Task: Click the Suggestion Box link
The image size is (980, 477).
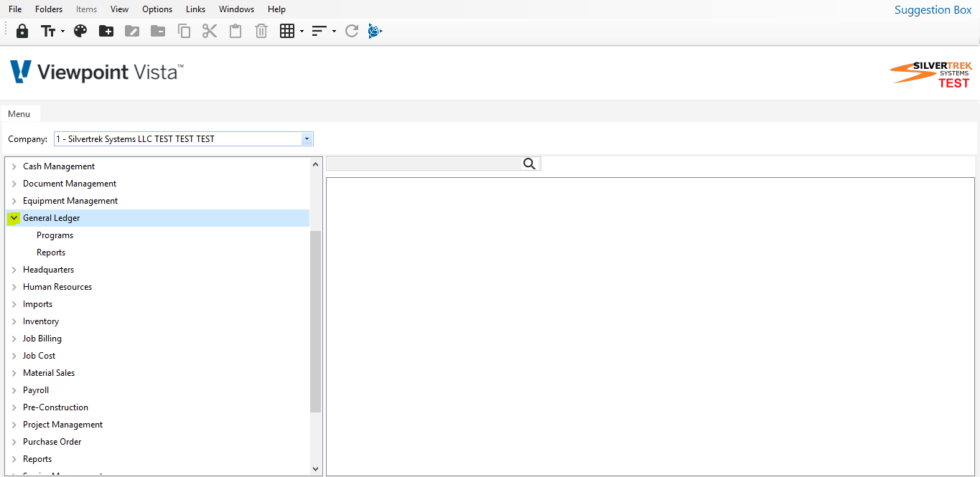Action: (933, 10)
